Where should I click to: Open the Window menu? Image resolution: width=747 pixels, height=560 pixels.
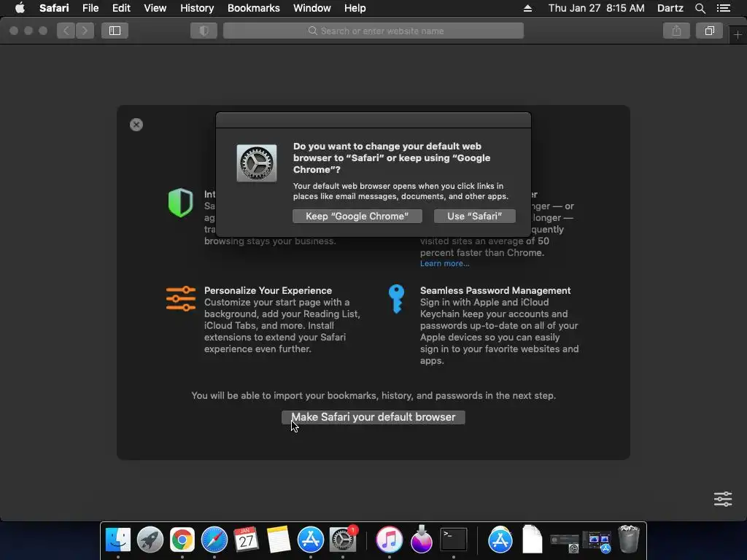(x=311, y=8)
